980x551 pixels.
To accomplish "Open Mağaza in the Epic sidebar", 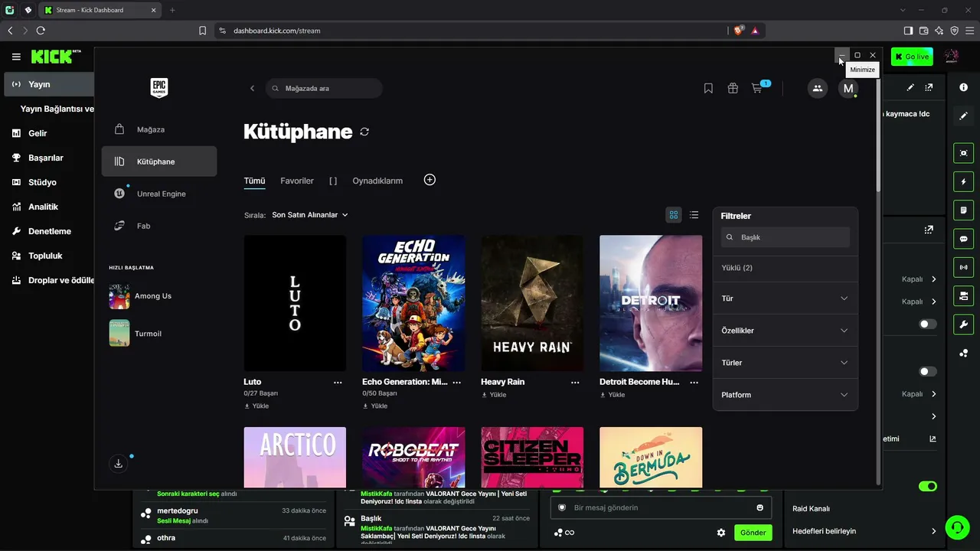I will (159, 129).
